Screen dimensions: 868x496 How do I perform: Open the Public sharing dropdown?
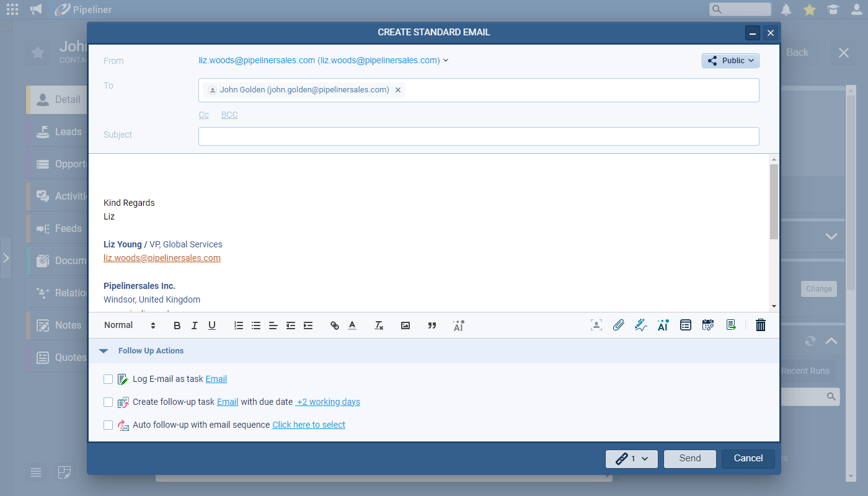pos(730,61)
